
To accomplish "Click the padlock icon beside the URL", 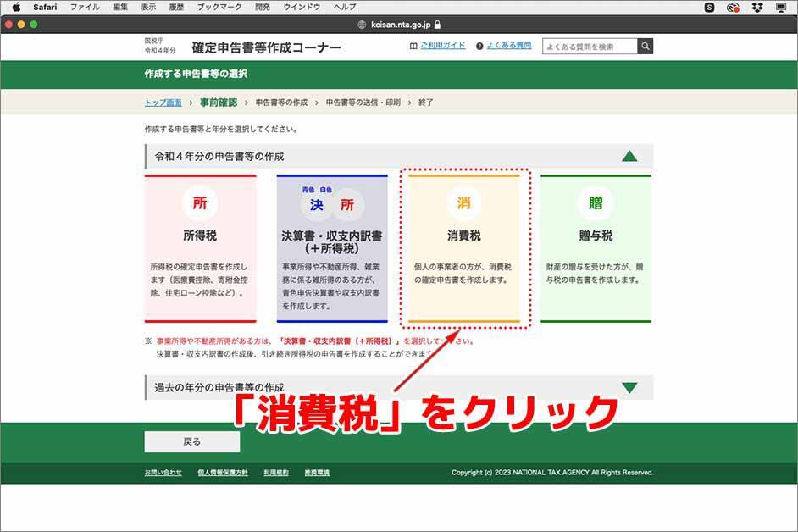I will pyautogui.click(x=438, y=25).
